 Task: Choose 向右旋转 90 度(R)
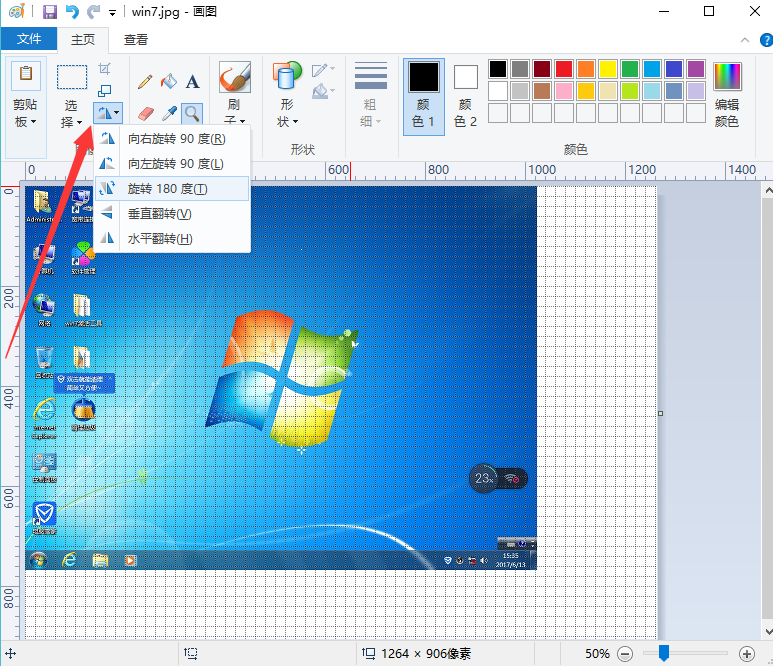click(x=172, y=139)
